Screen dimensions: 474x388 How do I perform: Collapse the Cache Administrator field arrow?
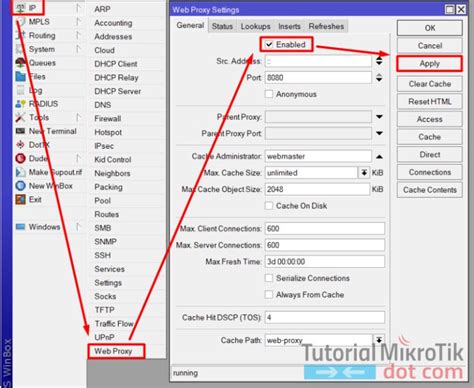click(x=379, y=156)
